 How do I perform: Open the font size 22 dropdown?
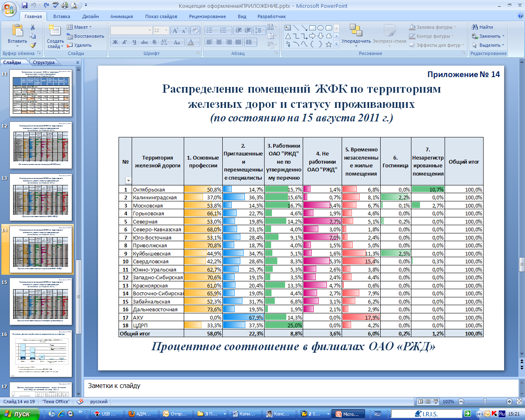click(x=166, y=30)
